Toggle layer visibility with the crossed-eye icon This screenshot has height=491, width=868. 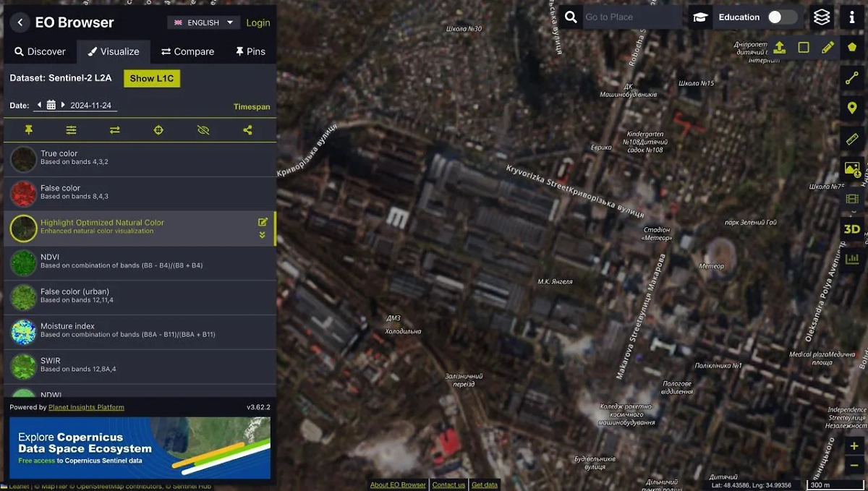[203, 130]
